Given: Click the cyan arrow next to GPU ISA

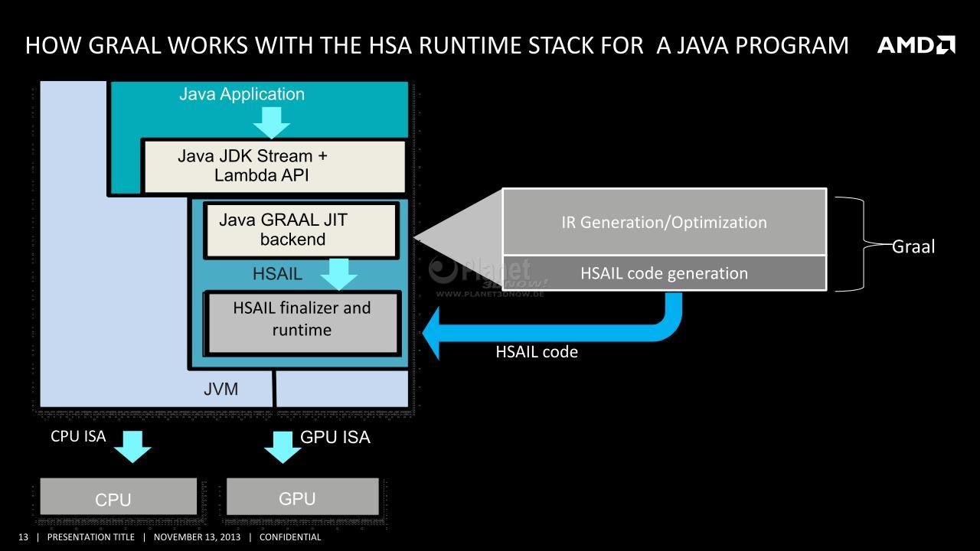Looking at the screenshot, I should click(282, 448).
